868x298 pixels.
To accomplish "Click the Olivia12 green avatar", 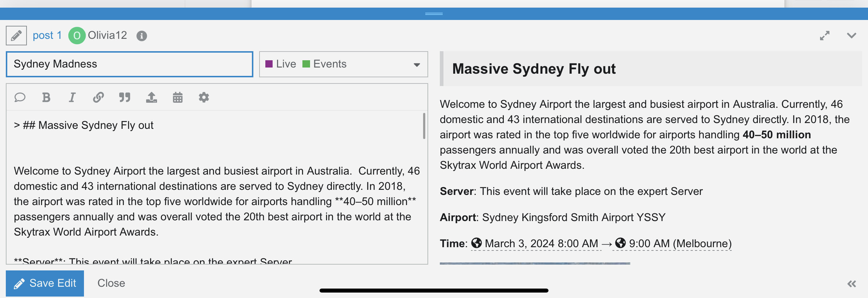I will click(77, 36).
